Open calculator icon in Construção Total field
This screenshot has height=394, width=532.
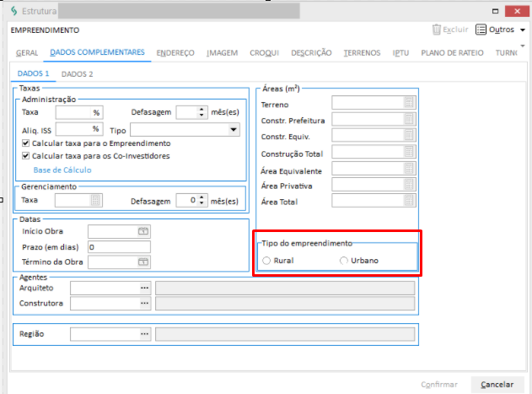(409, 153)
